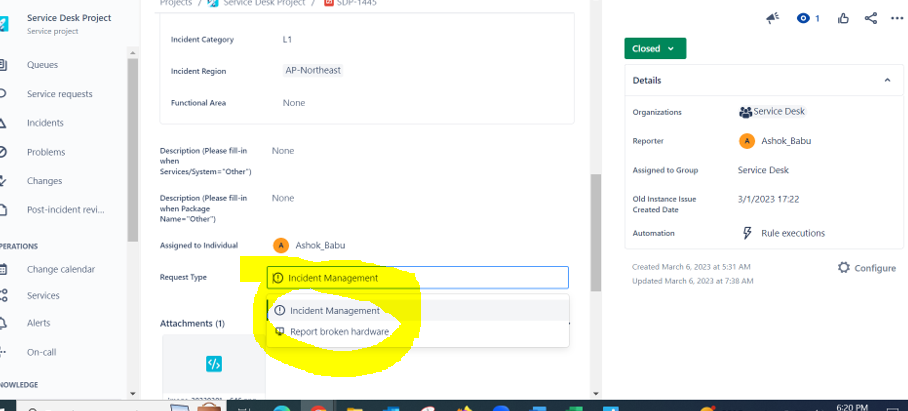The width and height of the screenshot is (908, 411).
Task: Open the attachment code file thumbnail
Action: (214, 364)
